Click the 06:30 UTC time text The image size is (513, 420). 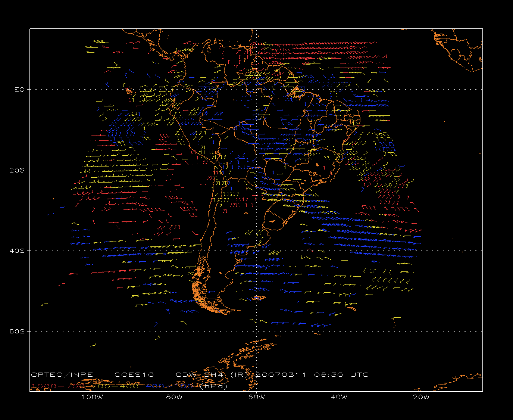point(341,375)
